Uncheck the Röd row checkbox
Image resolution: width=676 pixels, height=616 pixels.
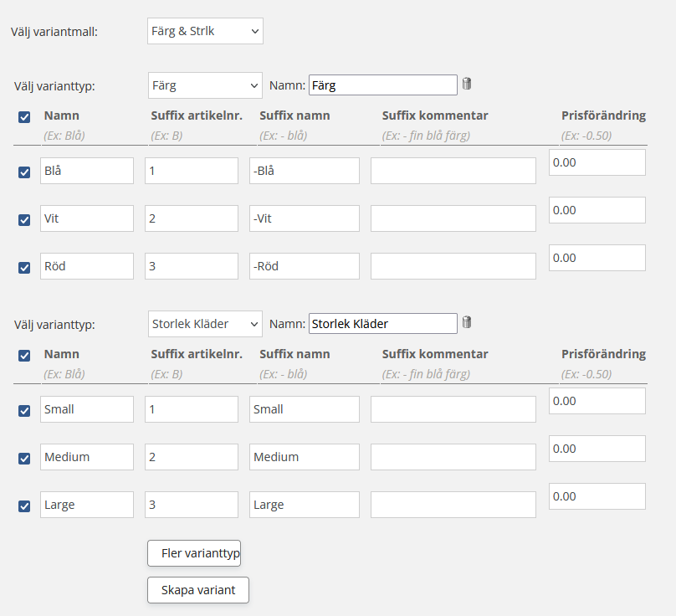[24, 267]
